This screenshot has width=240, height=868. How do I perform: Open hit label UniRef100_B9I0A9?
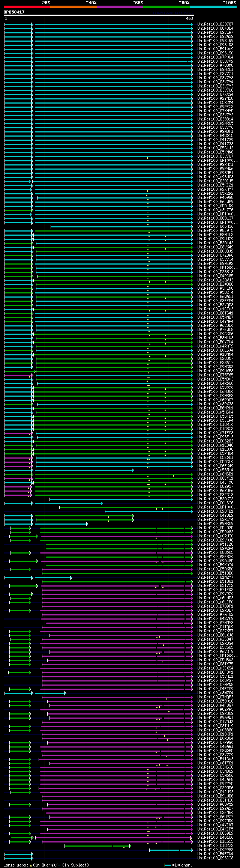tap(215, 49)
